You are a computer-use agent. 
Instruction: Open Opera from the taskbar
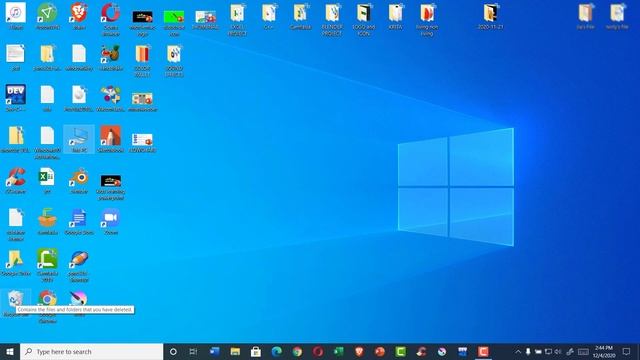coord(318,351)
